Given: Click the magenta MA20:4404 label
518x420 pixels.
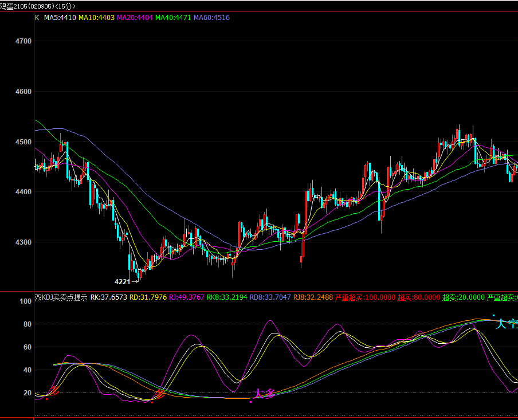Looking at the screenshot, I should pyautogui.click(x=135, y=18).
